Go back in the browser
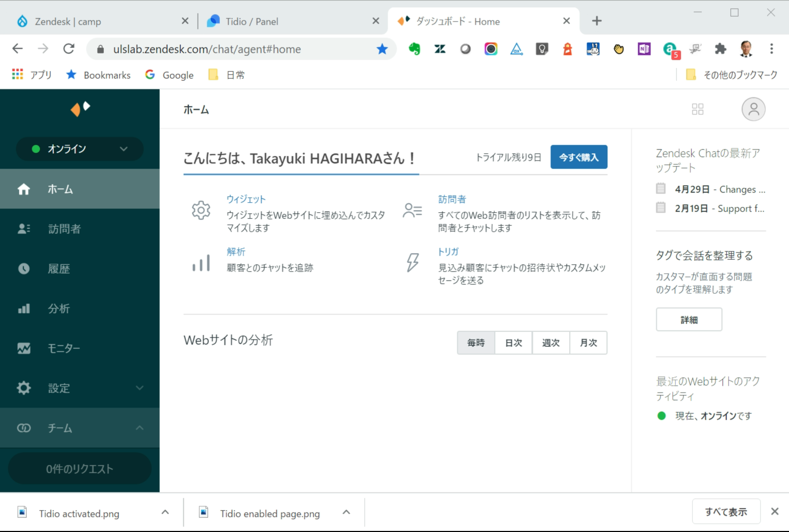This screenshot has height=532, width=789. (18, 49)
